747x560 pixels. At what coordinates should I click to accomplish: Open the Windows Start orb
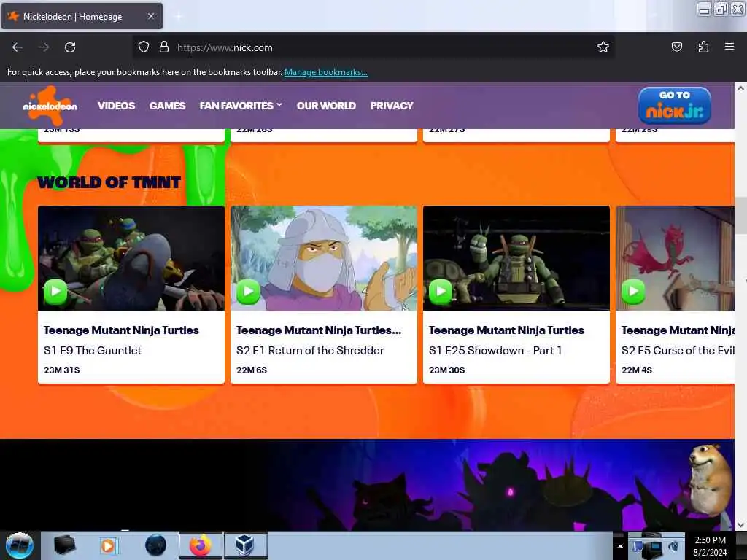click(20, 545)
